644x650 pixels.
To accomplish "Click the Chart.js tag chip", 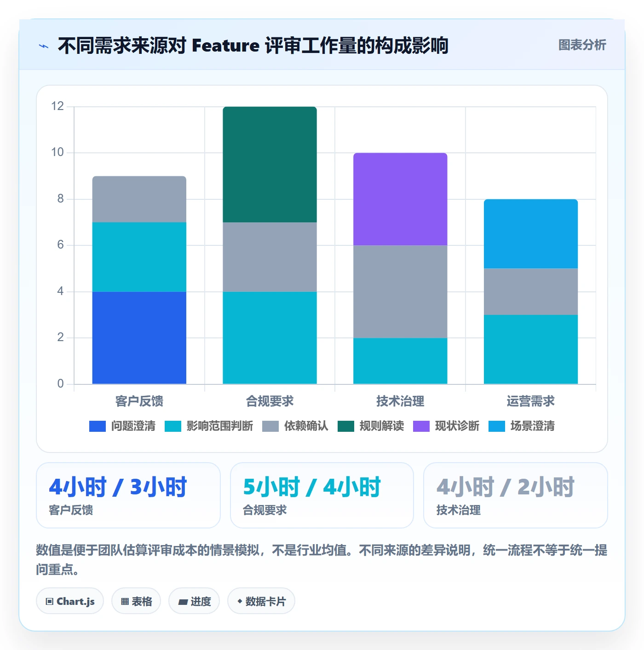I will (x=70, y=601).
